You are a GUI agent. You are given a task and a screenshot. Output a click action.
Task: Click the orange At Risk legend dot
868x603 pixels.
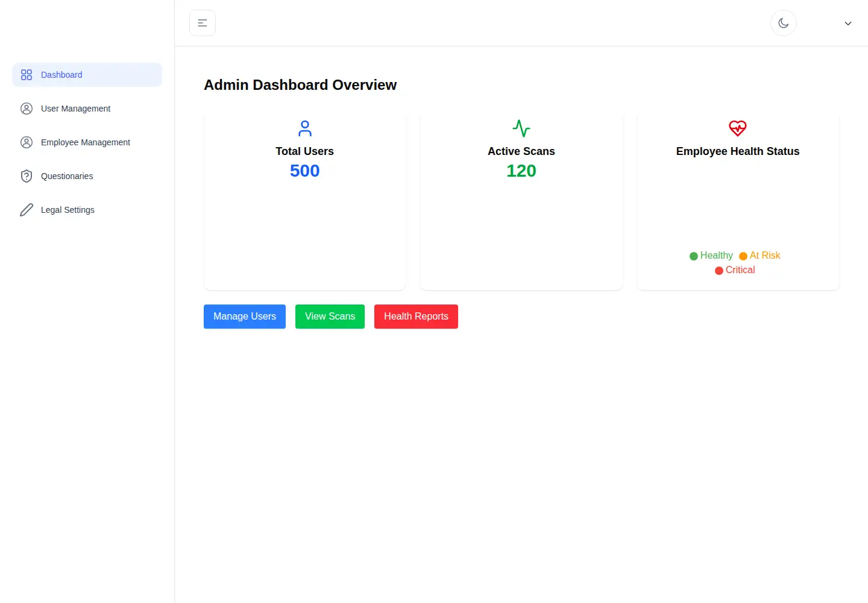(743, 256)
